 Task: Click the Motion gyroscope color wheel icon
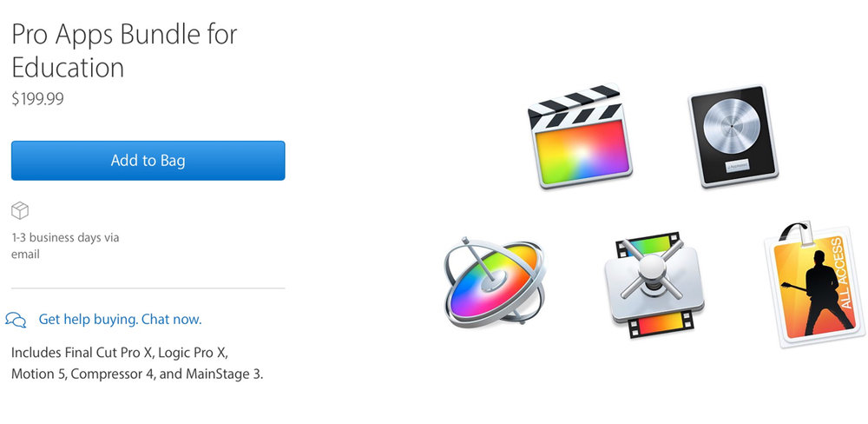(x=494, y=282)
